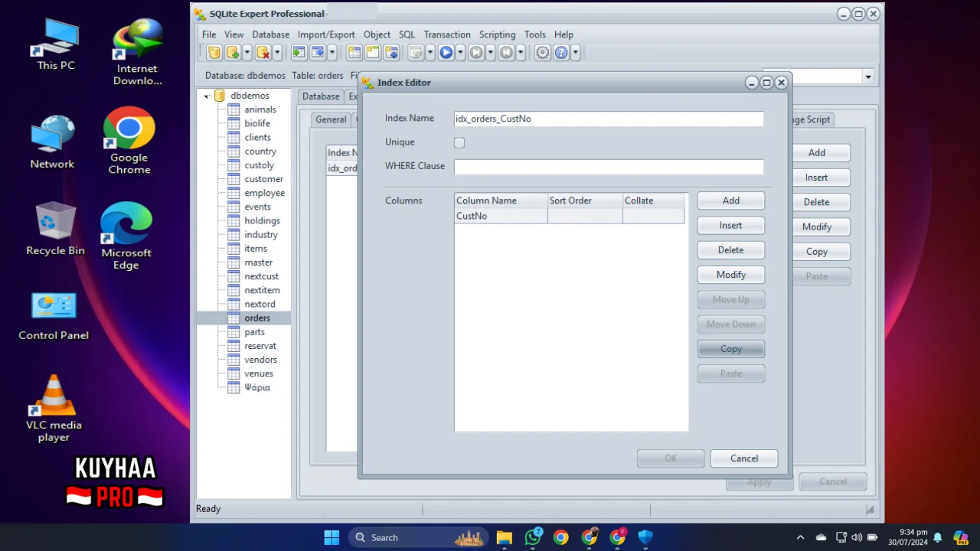Toggle the Unique checkbox in Index Editor

tap(459, 142)
